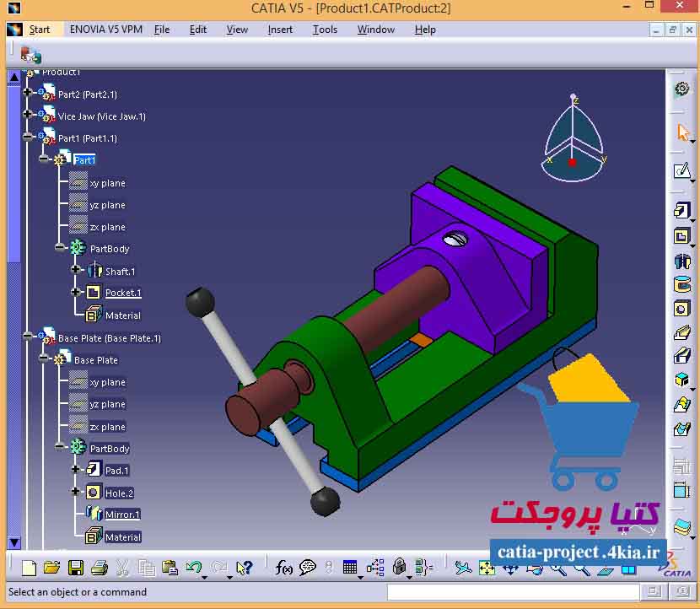The width and height of the screenshot is (700, 609).
Task: Expand the Vice Jaw (Vice Jaw.1) node
Action: (x=27, y=114)
